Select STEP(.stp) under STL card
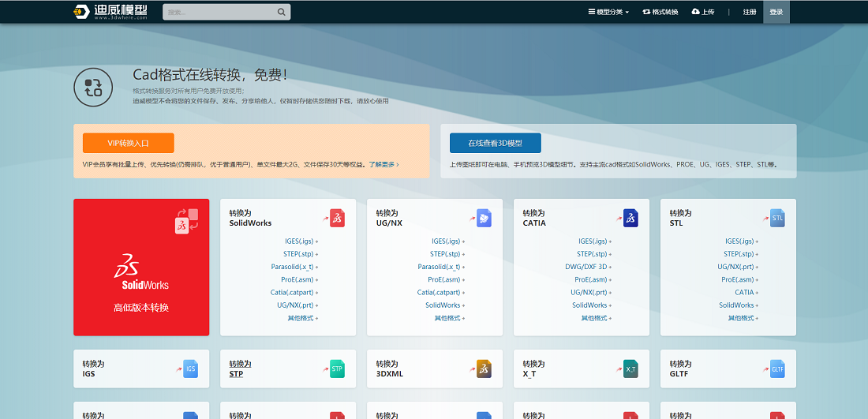The height and width of the screenshot is (419, 868). point(741,254)
